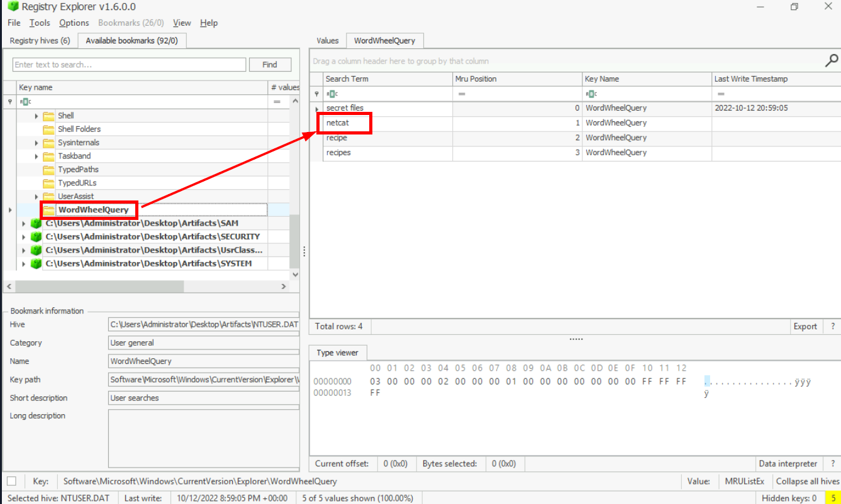Click the Sysinternals folder icon

(48, 143)
